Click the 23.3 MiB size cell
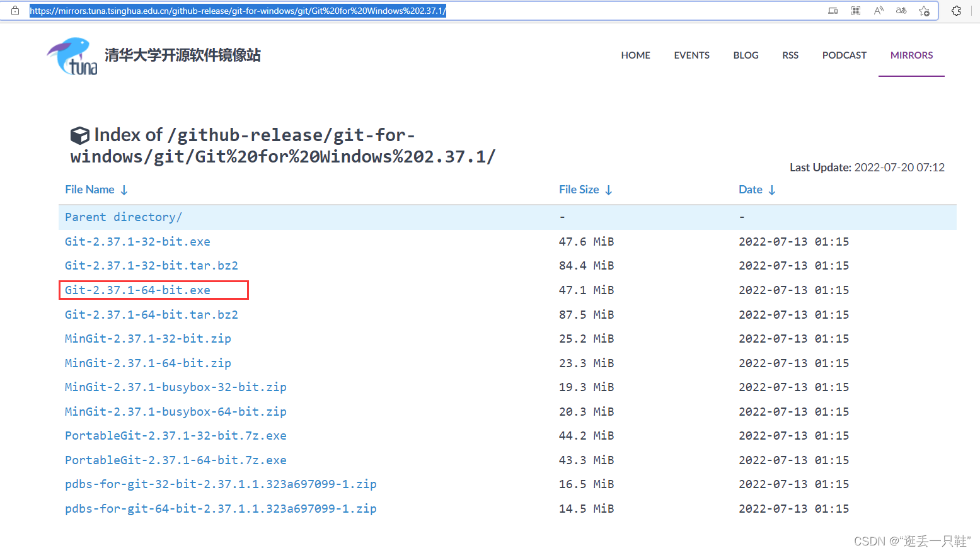The width and height of the screenshot is (980, 553). tap(586, 363)
